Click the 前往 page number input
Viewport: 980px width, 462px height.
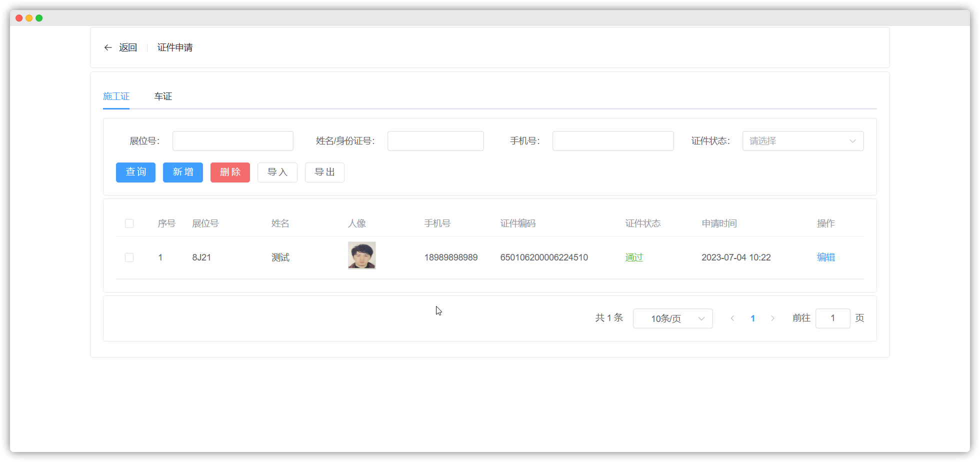pos(833,318)
